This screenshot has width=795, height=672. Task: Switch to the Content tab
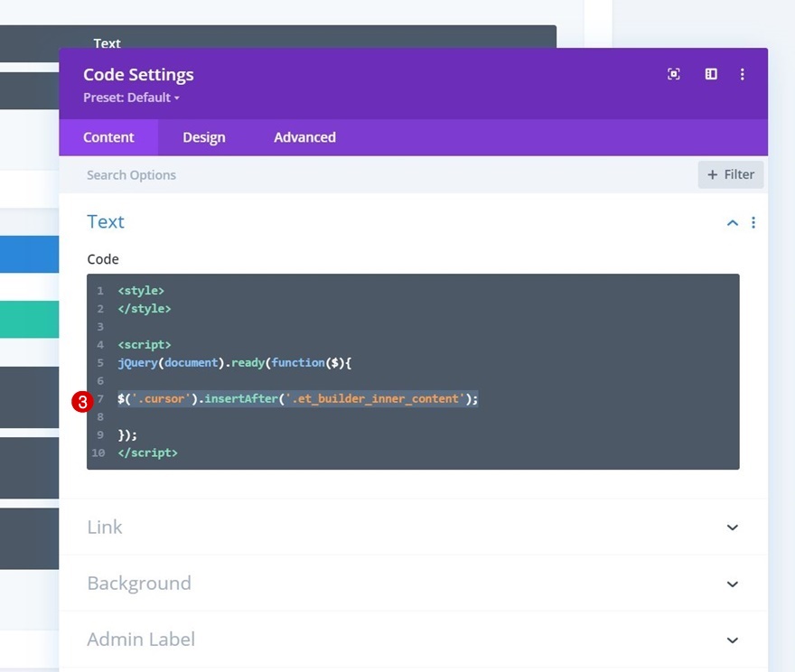click(108, 137)
